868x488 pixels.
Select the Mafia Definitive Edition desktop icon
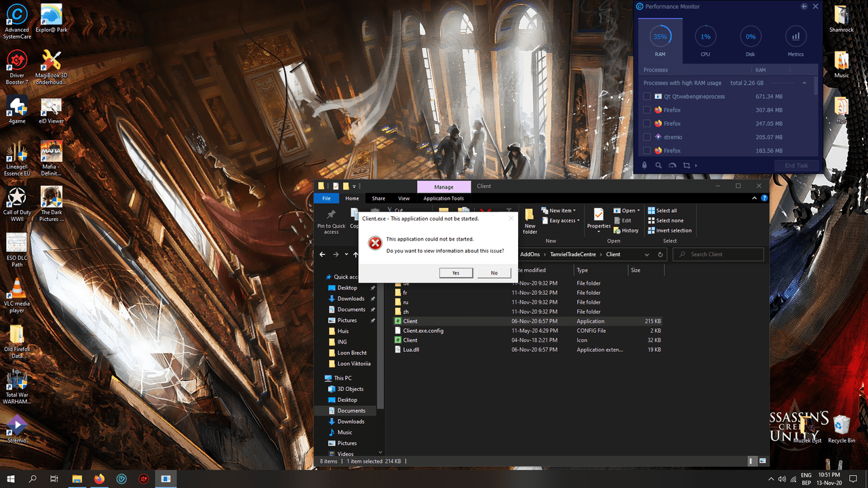(x=52, y=157)
